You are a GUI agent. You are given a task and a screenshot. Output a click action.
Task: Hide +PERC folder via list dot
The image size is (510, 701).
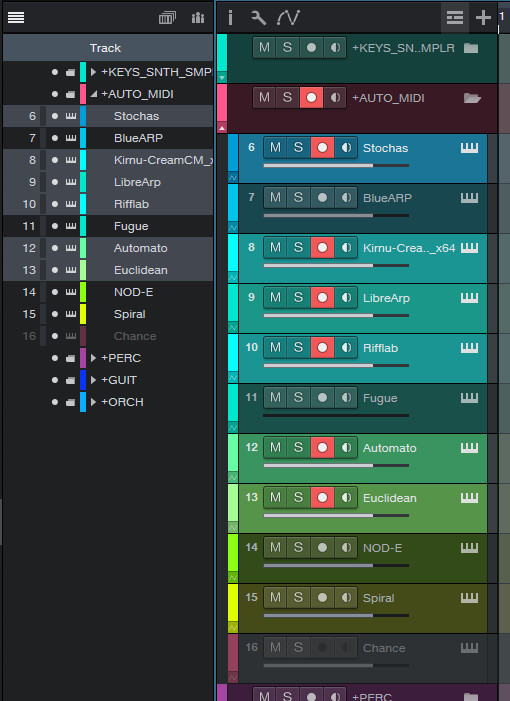tap(55, 358)
